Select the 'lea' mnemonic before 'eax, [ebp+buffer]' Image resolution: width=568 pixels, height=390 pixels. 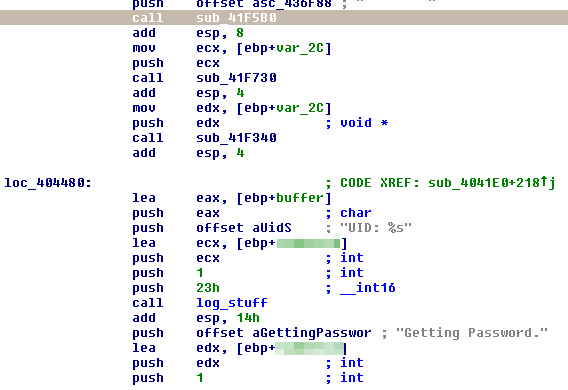pos(144,198)
